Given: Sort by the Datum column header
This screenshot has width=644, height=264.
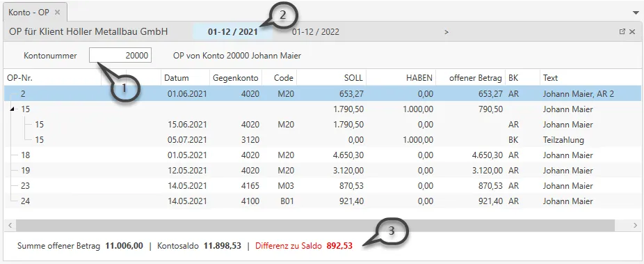Looking at the screenshot, I should point(185,78).
